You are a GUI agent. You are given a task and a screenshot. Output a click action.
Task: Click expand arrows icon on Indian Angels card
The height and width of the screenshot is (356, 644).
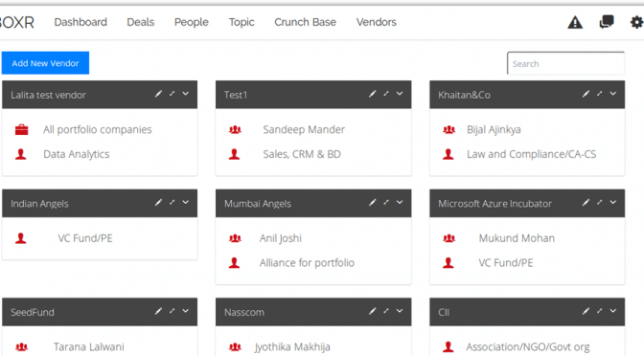(172, 203)
